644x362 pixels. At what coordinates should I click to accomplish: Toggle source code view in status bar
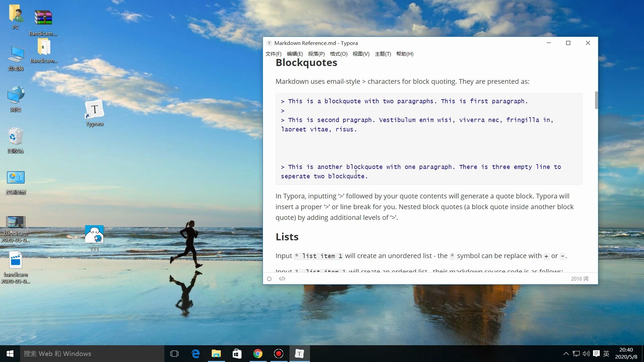(282, 279)
